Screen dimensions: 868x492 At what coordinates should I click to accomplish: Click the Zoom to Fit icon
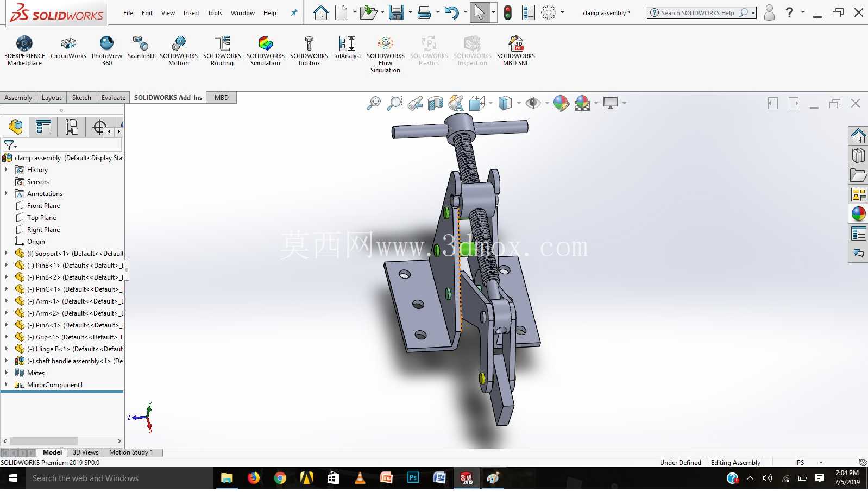(374, 103)
